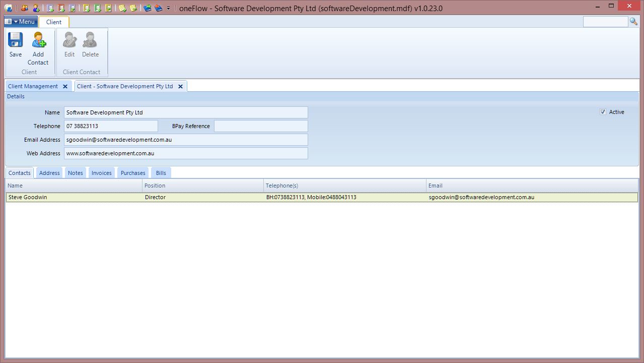The width and height of the screenshot is (644, 363).
Task: Open the Menu dropdown button
Action: 20,21
